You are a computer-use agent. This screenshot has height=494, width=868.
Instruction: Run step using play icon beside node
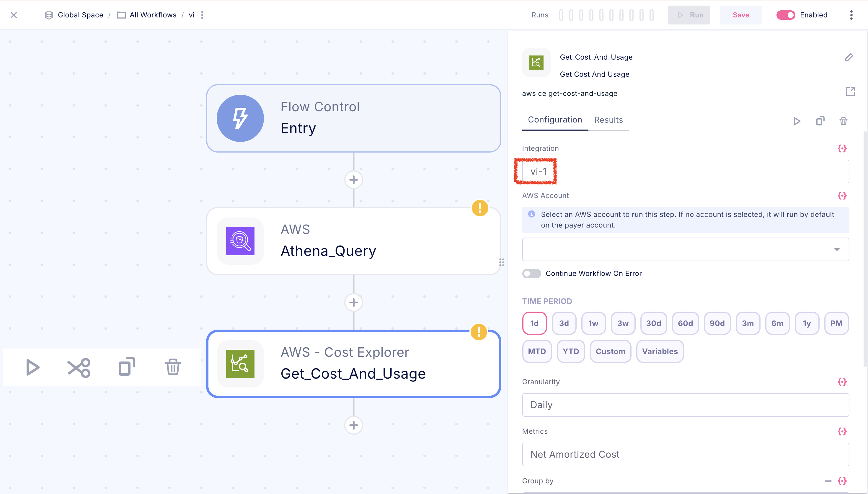(x=32, y=367)
